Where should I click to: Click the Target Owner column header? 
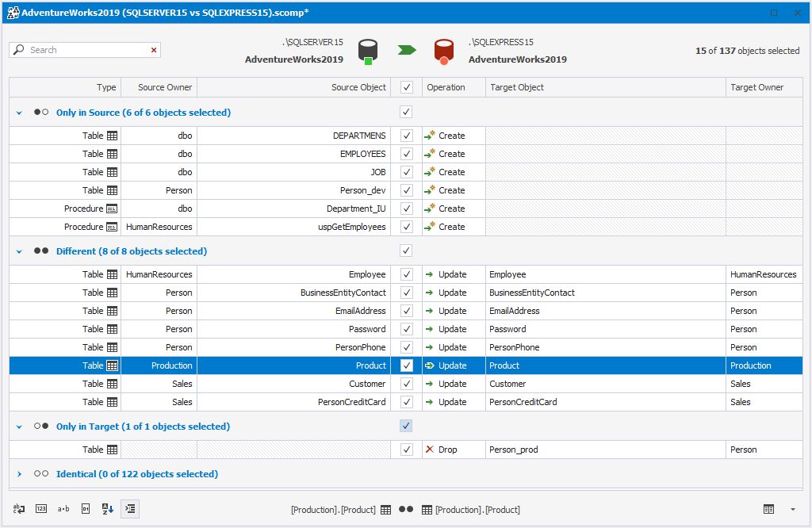pyautogui.click(x=764, y=87)
